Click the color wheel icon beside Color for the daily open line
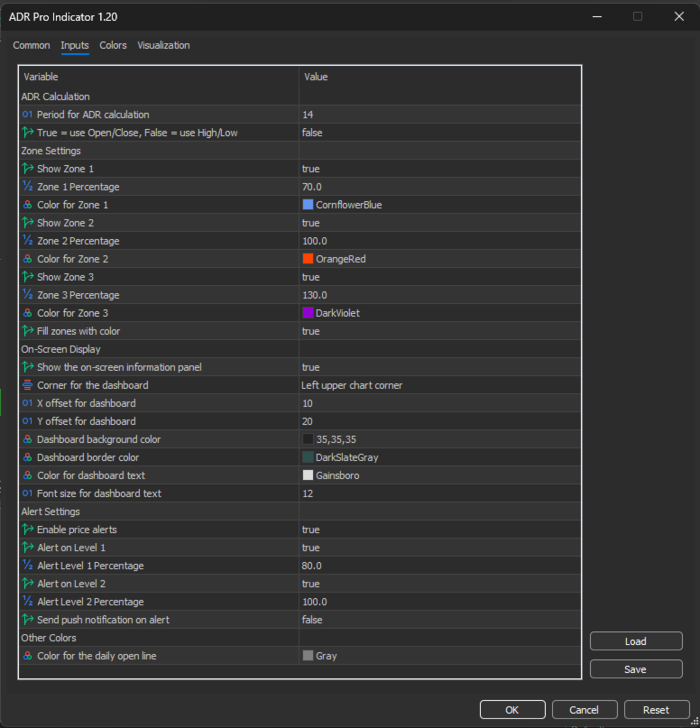Viewport: 700px width, 728px height. [x=28, y=656]
